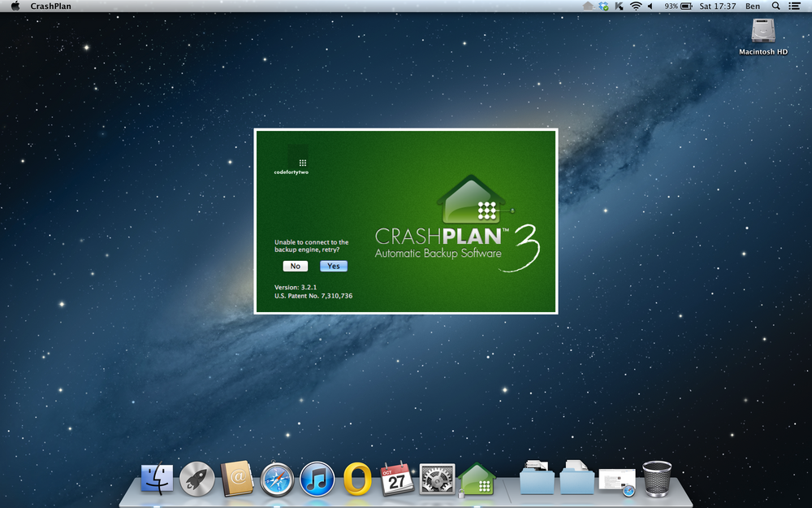Open Outlook yellow O icon in Dock
Viewport: 812px width, 508px height.
357,479
